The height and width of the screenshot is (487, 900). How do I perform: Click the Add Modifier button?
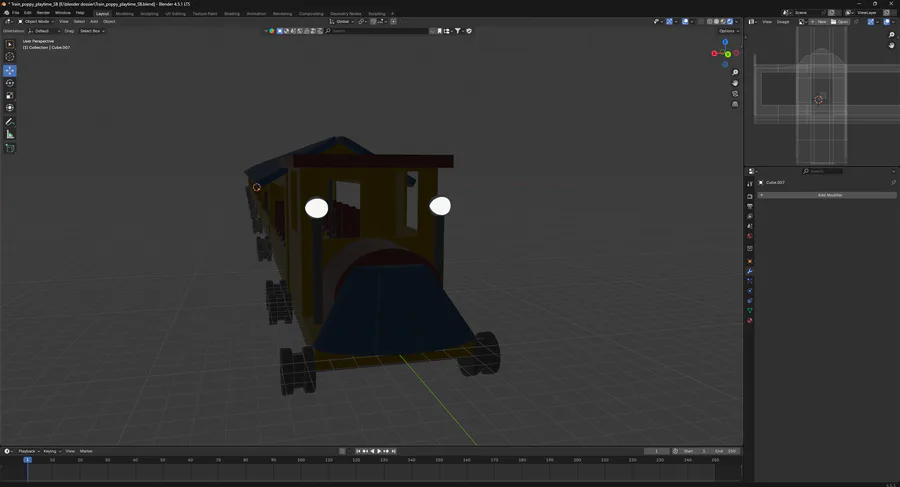tap(827, 195)
